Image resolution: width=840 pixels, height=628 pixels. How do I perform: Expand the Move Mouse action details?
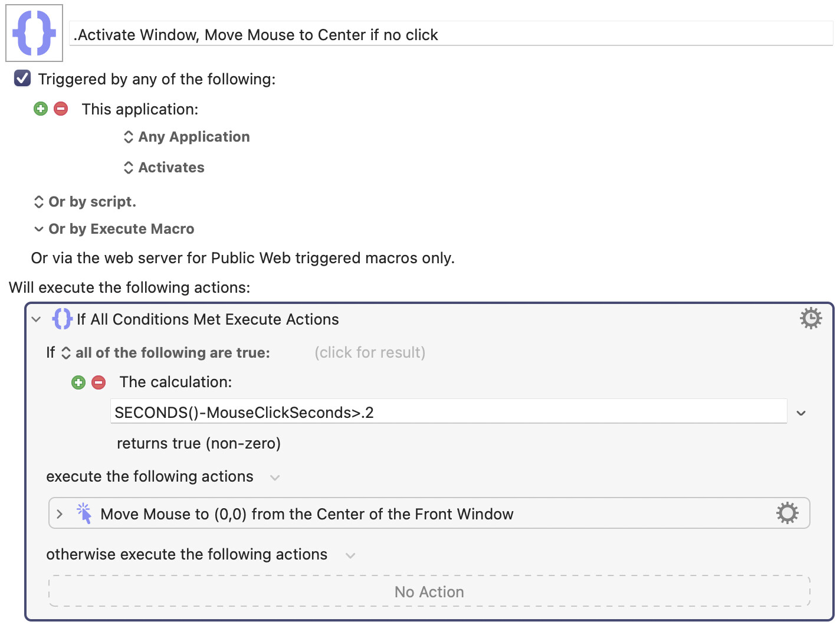click(x=60, y=514)
